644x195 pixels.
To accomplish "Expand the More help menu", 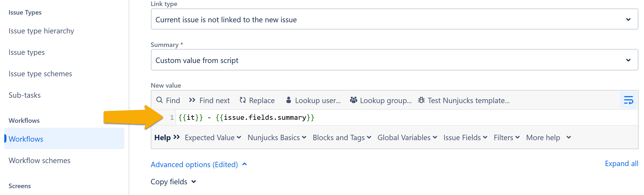I will click(549, 137).
